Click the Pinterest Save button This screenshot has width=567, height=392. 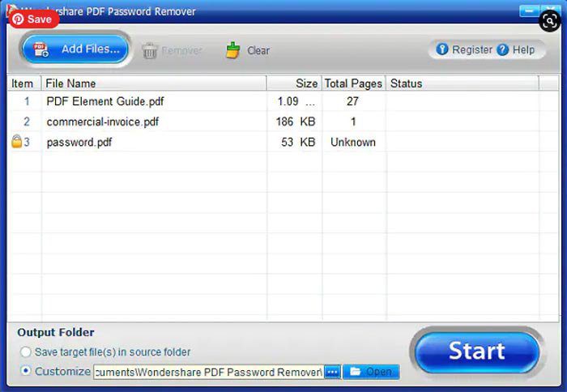pyautogui.click(x=34, y=19)
